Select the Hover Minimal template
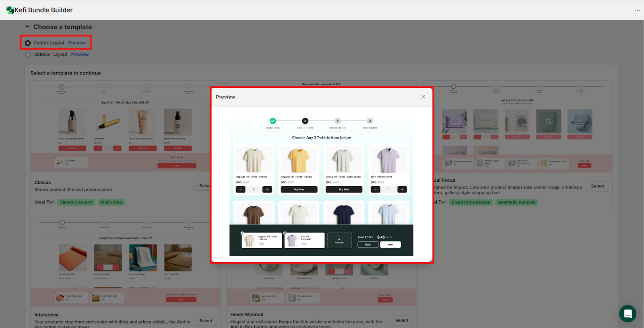The width and height of the screenshot is (644, 328). pyautogui.click(x=401, y=320)
